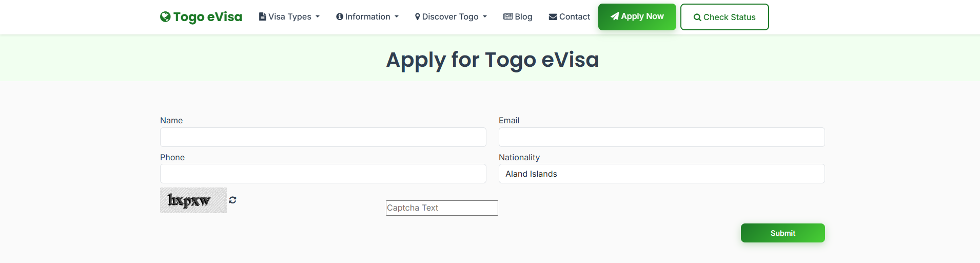Click the map pin icon beside Discover Togo

click(418, 16)
